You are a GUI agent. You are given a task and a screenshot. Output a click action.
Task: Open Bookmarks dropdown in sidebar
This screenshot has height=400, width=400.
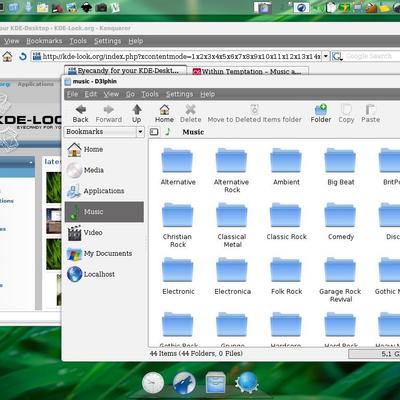pyautogui.click(x=104, y=132)
